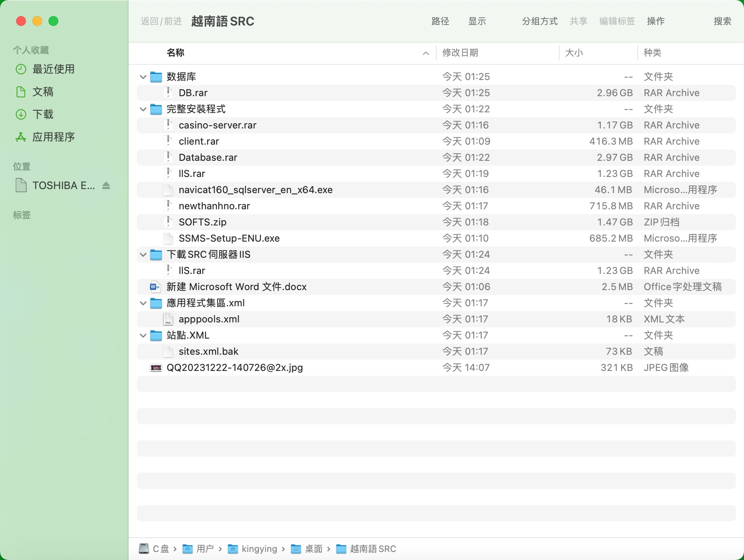The height and width of the screenshot is (560, 744).
Task: Open the 分组方式 grouping menu
Action: (540, 21)
